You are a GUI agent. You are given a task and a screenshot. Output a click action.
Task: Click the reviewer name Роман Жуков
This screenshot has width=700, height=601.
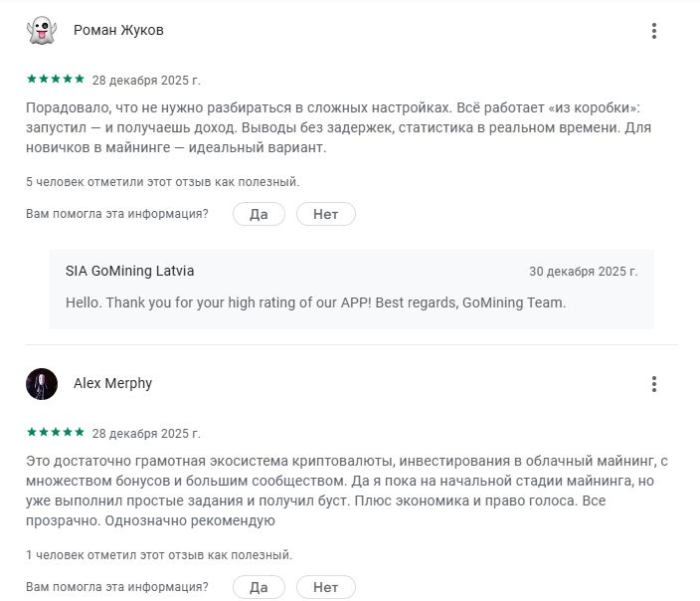118,31
